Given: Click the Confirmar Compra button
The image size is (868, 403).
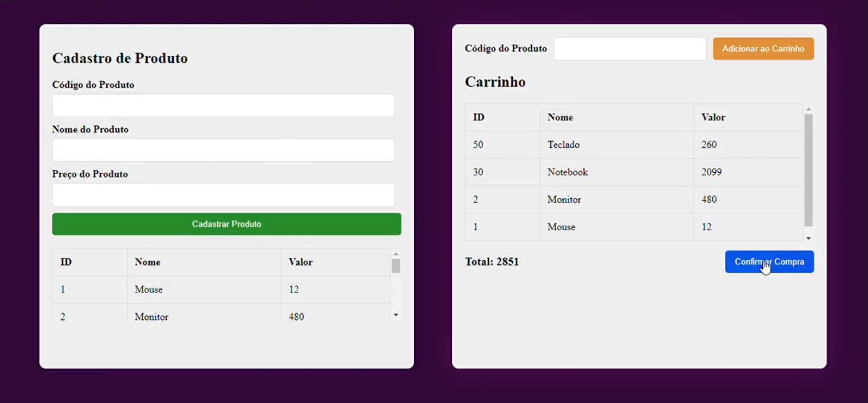Looking at the screenshot, I should (769, 261).
